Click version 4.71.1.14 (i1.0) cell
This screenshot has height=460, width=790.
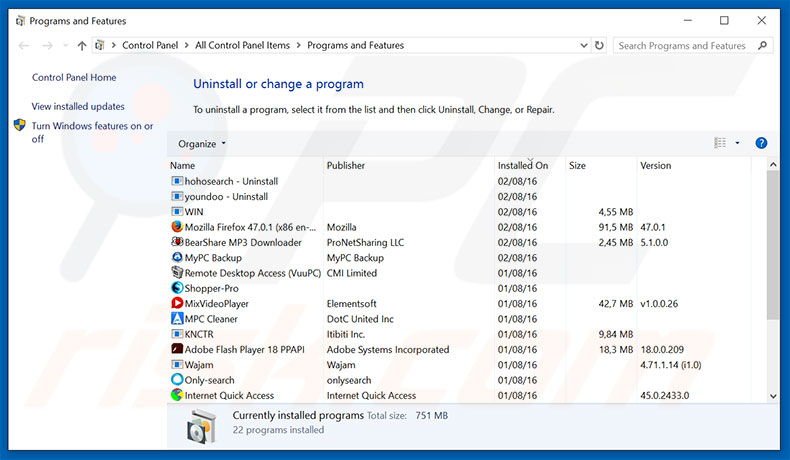[671, 365]
